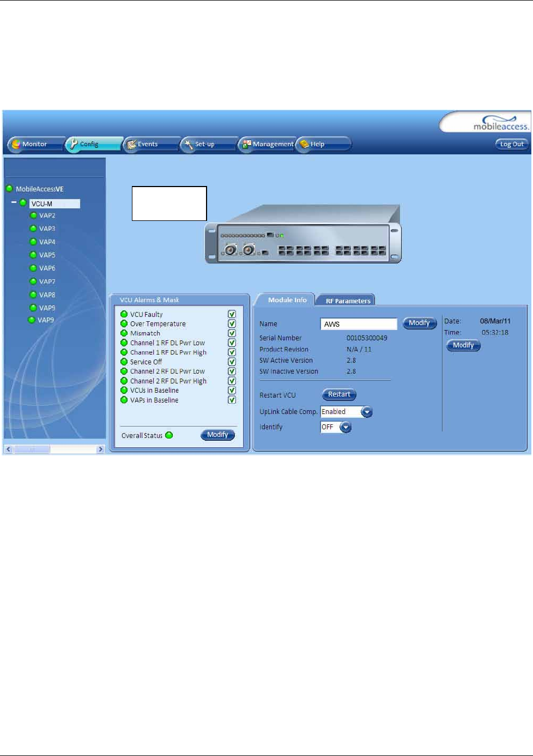Click the Log Out button
The width and height of the screenshot is (533, 756).
(511, 144)
